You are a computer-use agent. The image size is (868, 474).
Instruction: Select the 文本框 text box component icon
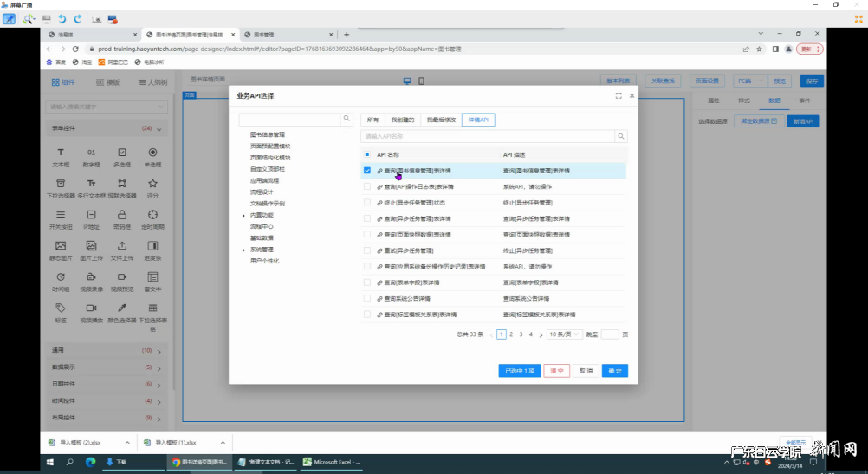pyautogui.click(x=61, y=153)
